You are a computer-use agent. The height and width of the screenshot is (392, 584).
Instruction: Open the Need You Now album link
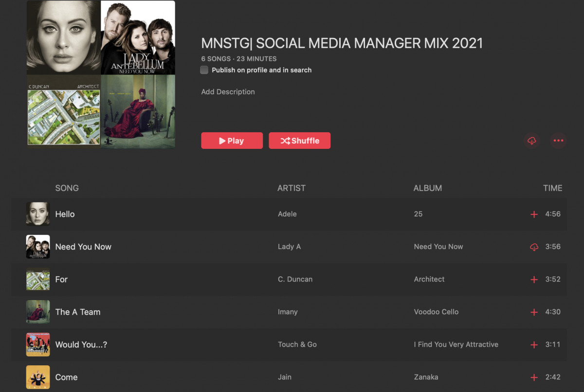(x=438, y=247)
